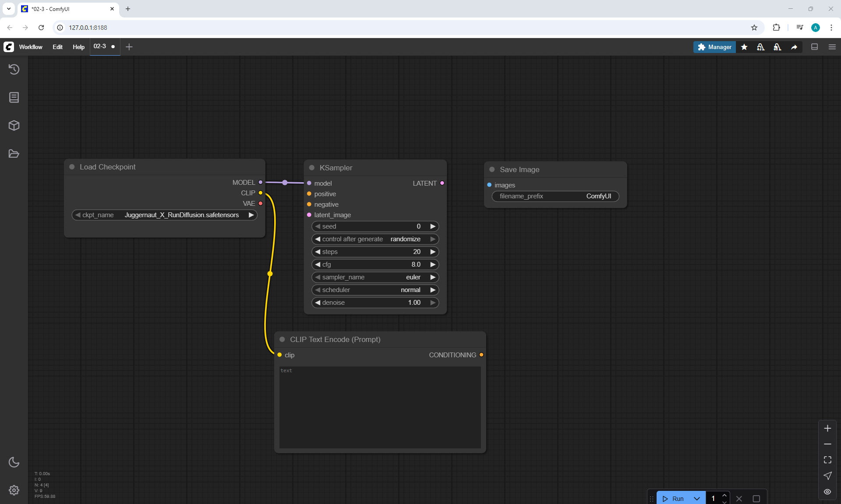Open the node library sidebar icon
This screenshot has width=841, height=504.
point(14,97)
